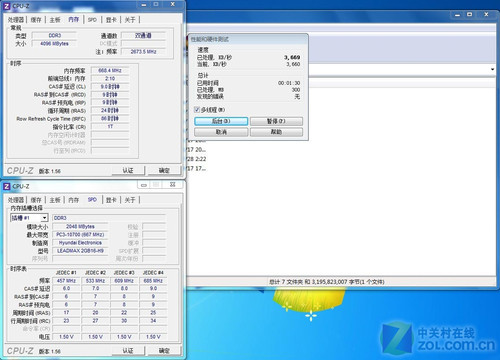Open the 主板 tab in the top CPU-Z window
The width and height of the screenshot is (500, 360).
pos(55,20)
